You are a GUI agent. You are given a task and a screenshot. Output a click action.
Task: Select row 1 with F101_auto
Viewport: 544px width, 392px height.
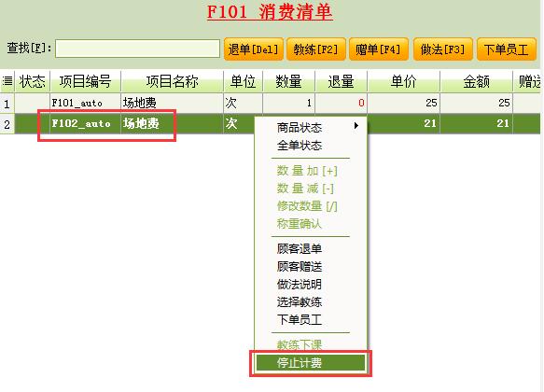coord(270,103)
